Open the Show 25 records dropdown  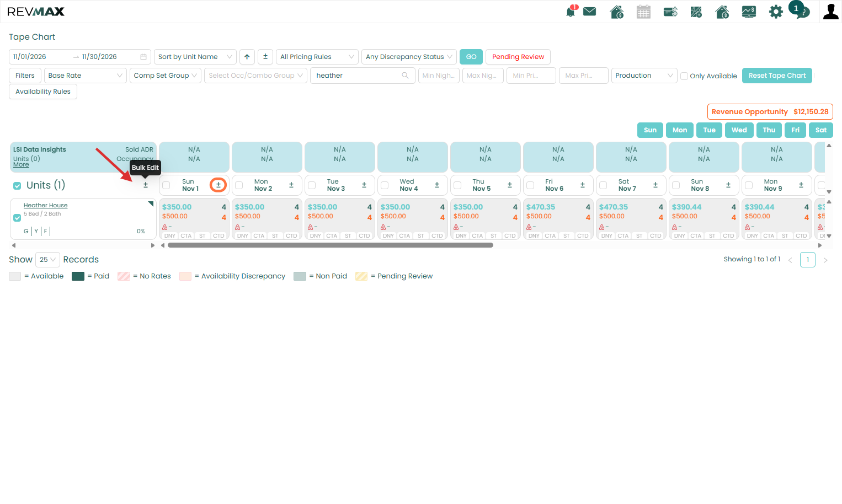47,260
